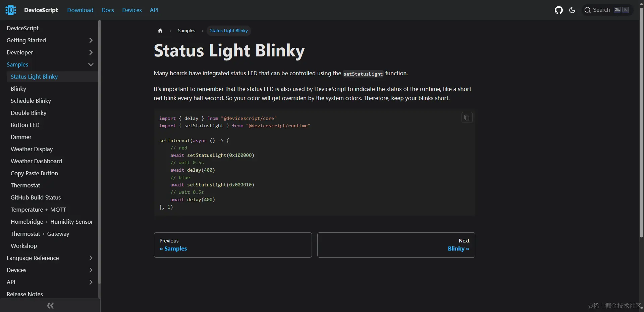Copy code with the clipboard icon
This screenshot has height=312, width=644.
[x=467, y=118]
